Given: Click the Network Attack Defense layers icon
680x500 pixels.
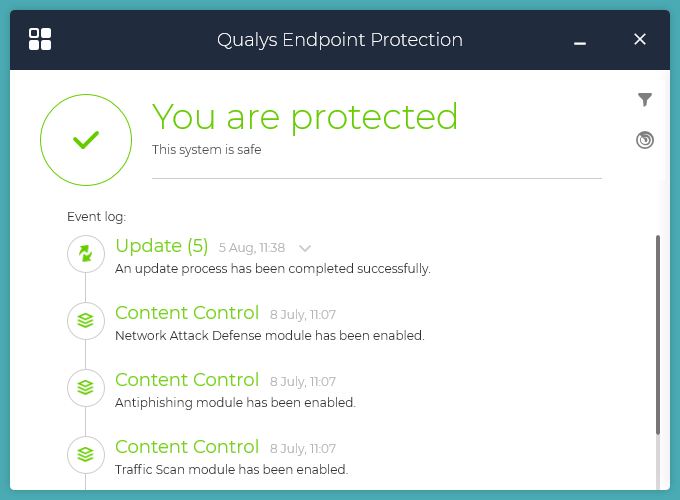Looking at the screenshot, I should click(86, 321).
